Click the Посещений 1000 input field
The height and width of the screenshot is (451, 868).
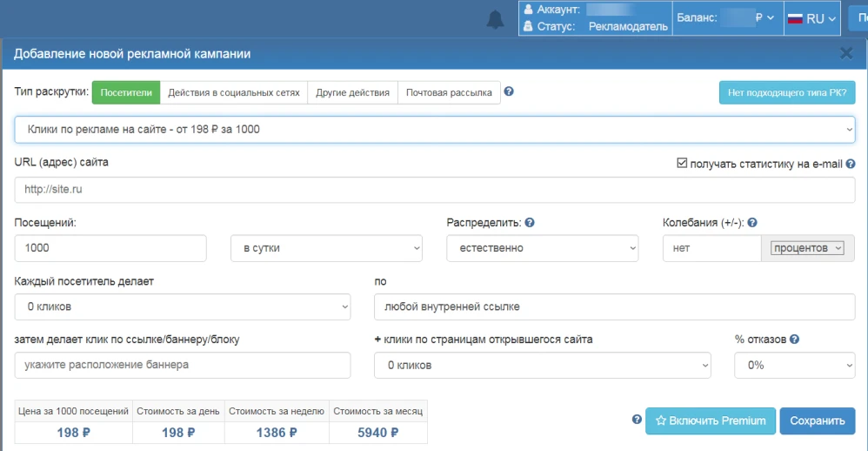110,248
